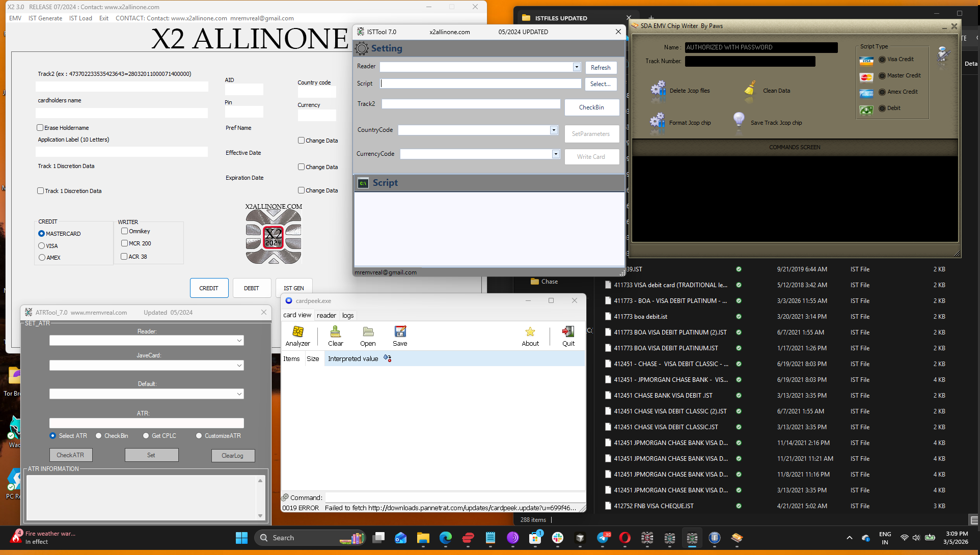
Task: Check the ACR 38 writer option
Action: [x=124, y=257]
